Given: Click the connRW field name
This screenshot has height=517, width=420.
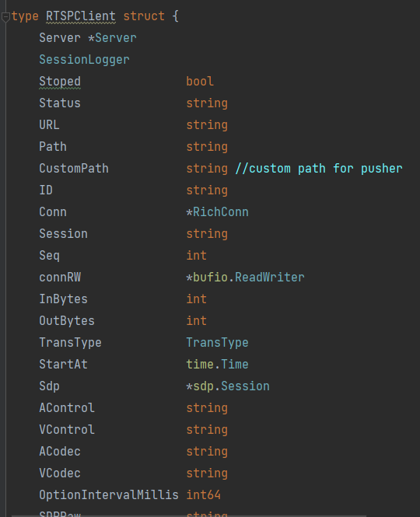Looking at the screenshot, I should click(60, 278).
